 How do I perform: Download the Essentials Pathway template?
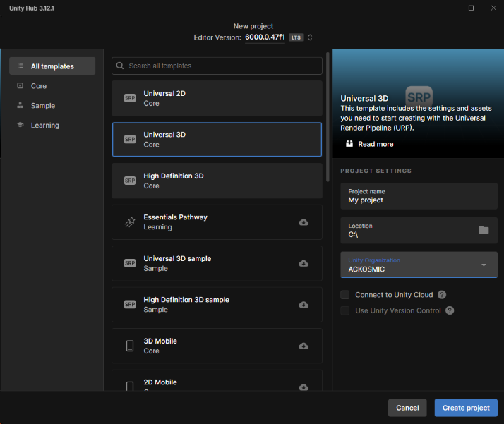pyautogui.click(x=304, y=222)
